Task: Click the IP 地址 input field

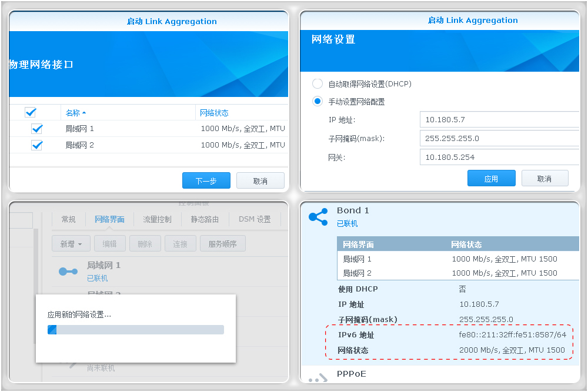Action: tap(499, 119)
